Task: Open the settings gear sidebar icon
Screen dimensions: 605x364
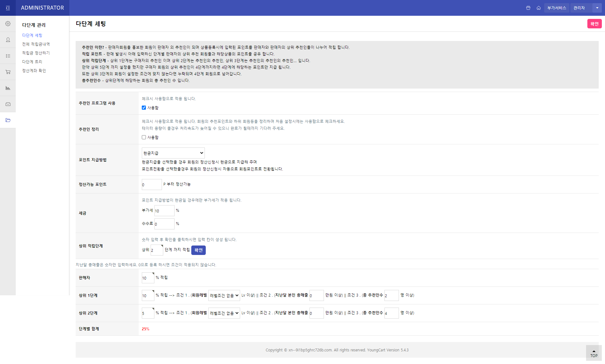Action: point(8,24)
